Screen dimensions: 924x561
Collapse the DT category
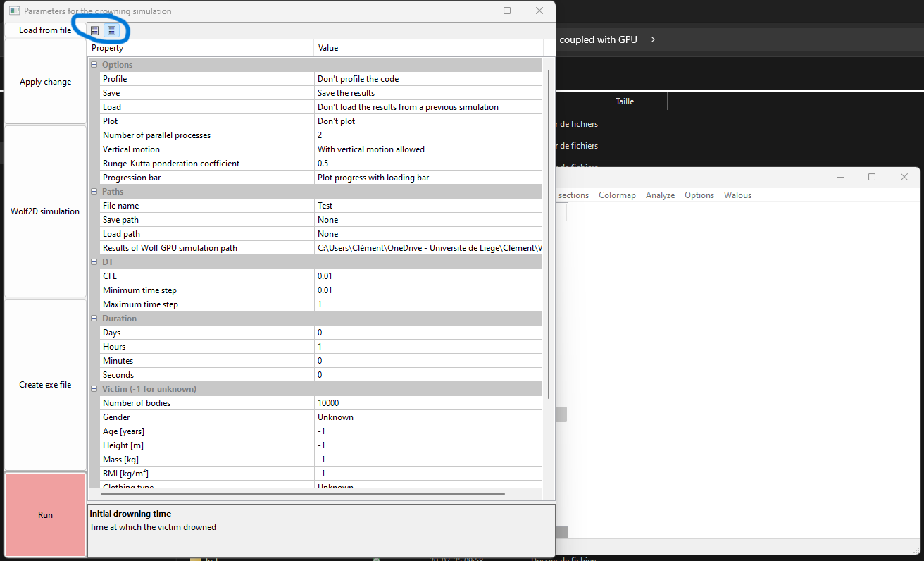(94, 262)
